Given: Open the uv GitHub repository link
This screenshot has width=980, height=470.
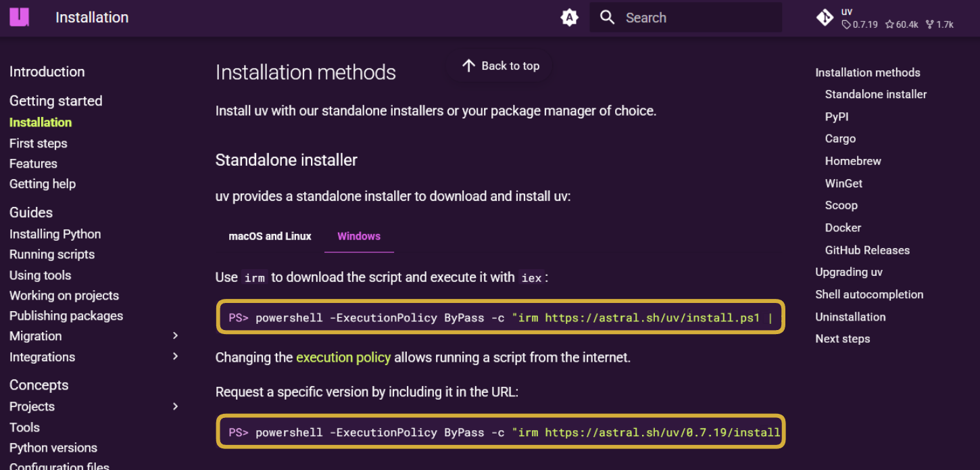Looking at the screenshot, I should [885, 18].
